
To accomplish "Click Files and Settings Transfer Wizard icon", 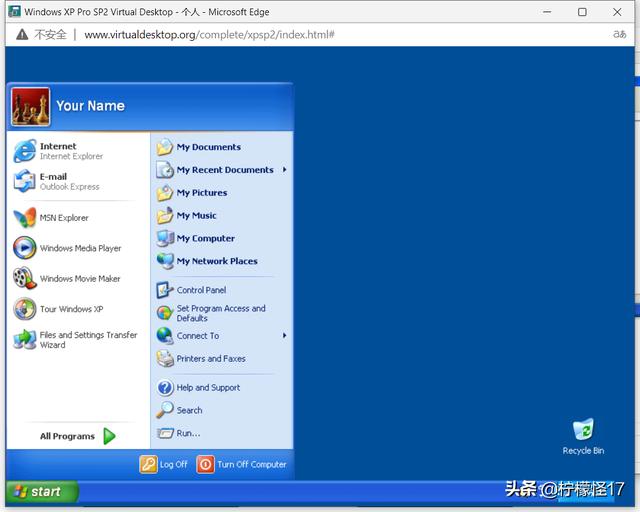I will 24,339.
